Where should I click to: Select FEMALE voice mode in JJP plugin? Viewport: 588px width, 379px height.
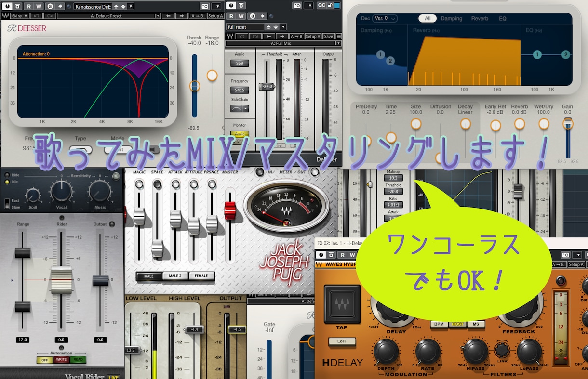(201, 276)
